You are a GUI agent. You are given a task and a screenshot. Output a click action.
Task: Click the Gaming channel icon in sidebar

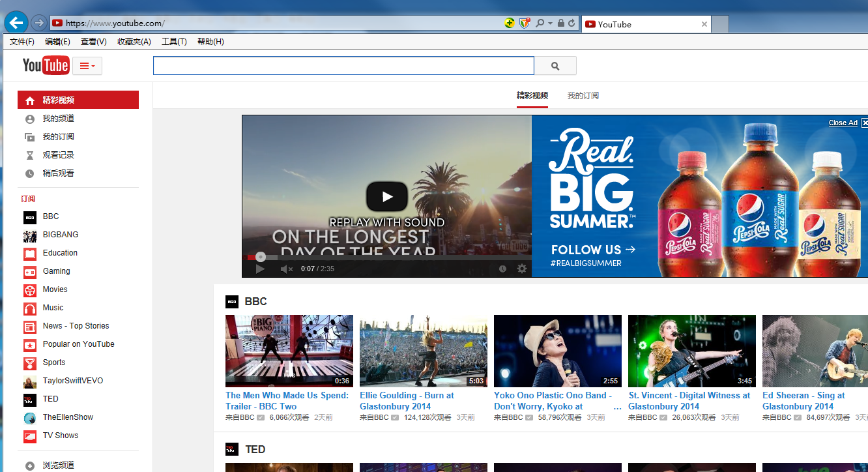(30, 272)
